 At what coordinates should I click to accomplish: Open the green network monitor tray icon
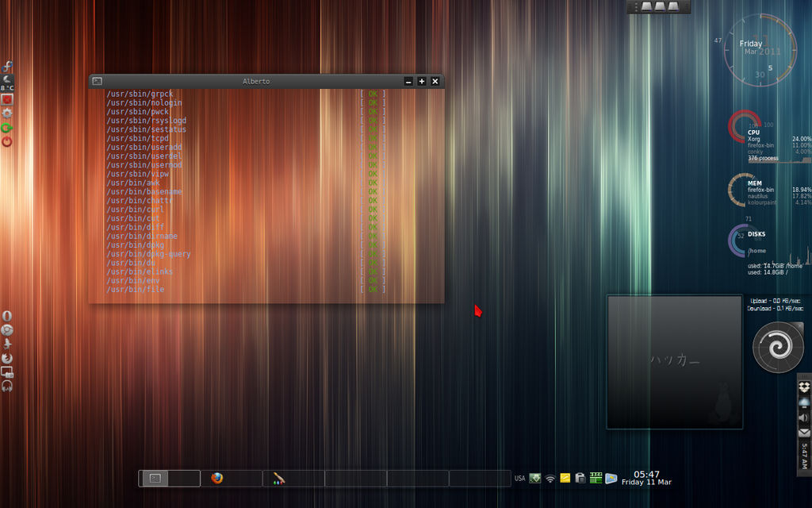[535, 478]
